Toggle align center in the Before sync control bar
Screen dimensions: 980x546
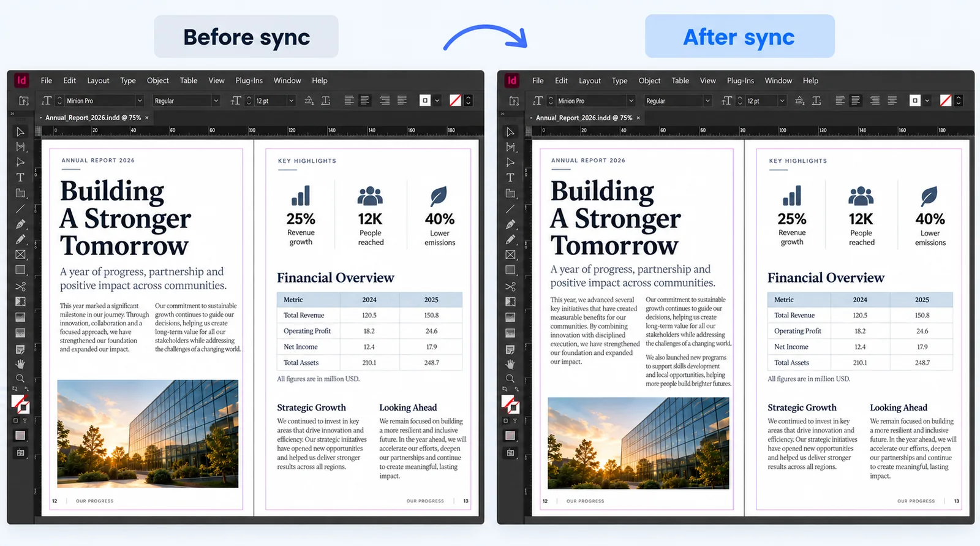point(365,100)
